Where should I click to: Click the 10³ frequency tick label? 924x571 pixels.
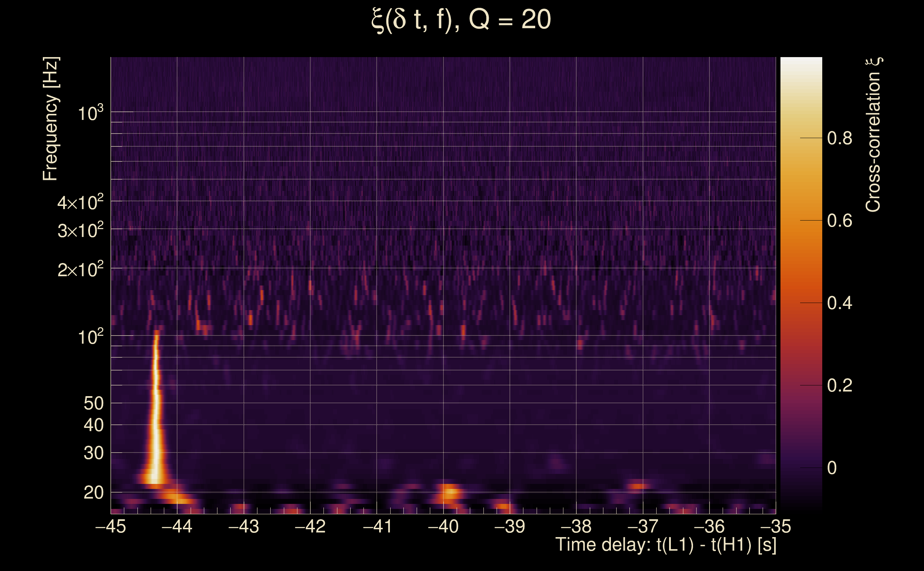point(90,113)
